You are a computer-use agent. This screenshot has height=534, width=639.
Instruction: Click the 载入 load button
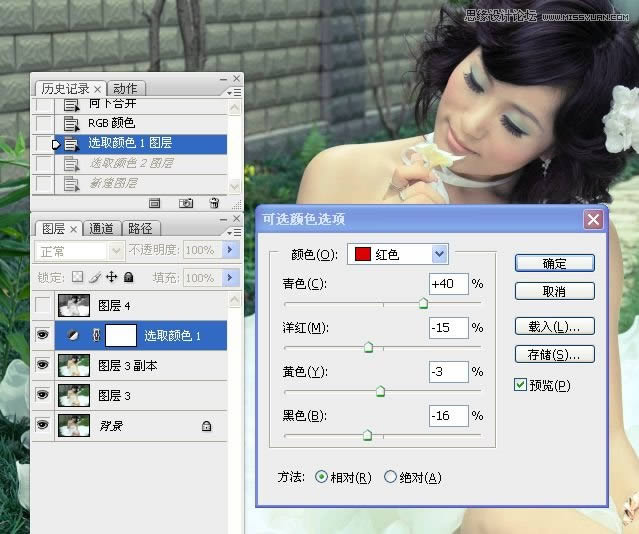(x=554, y=327)
